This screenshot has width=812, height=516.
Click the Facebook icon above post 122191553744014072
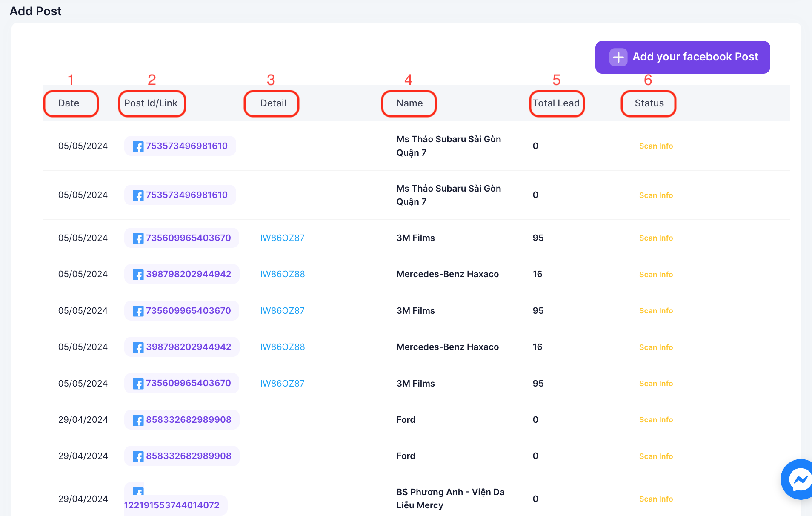pyautogui.click(x=138, y=492)
